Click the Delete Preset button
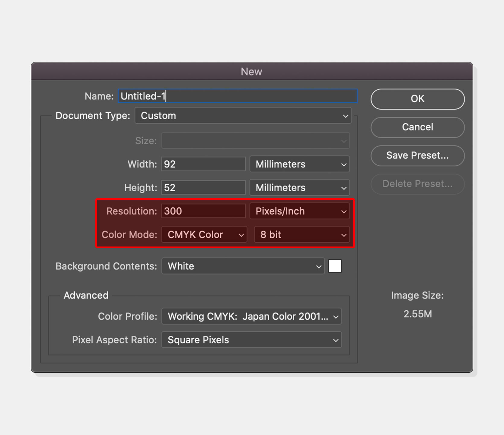This screenshot has width=504, height=435. (417, 184)
